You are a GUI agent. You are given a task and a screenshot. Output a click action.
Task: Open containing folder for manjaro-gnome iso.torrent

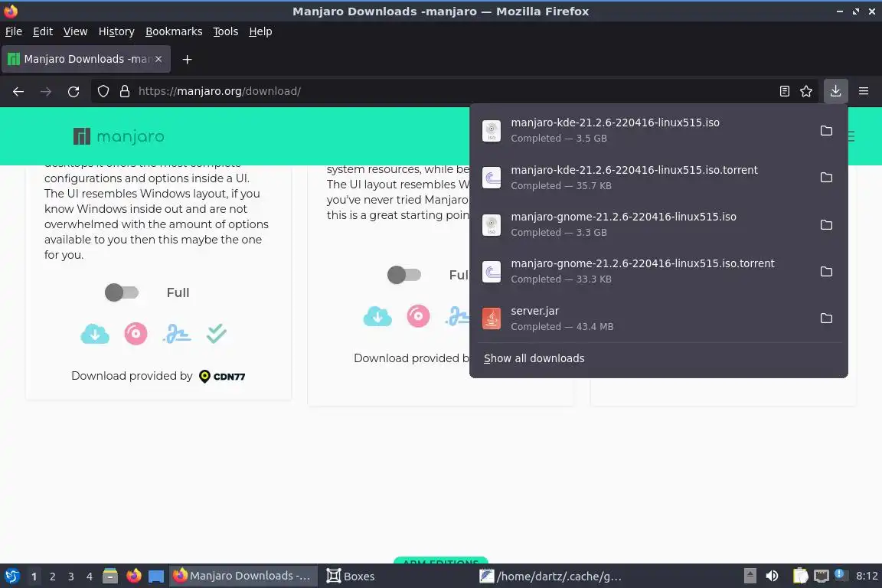point(826,271)
